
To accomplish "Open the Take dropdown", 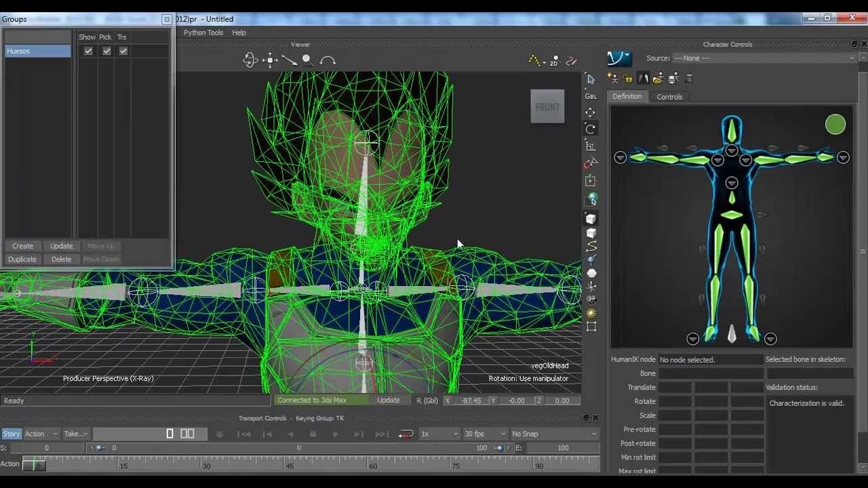I will [75, 434].
